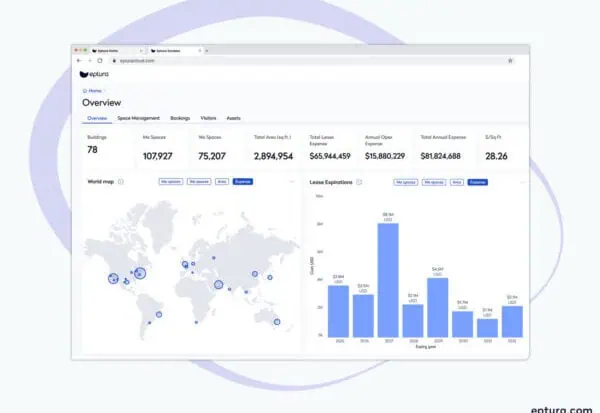Viewport: 600px width, 413px height.
Task: Open the more options menu on World map panel
Action: [x=292, y=181]
